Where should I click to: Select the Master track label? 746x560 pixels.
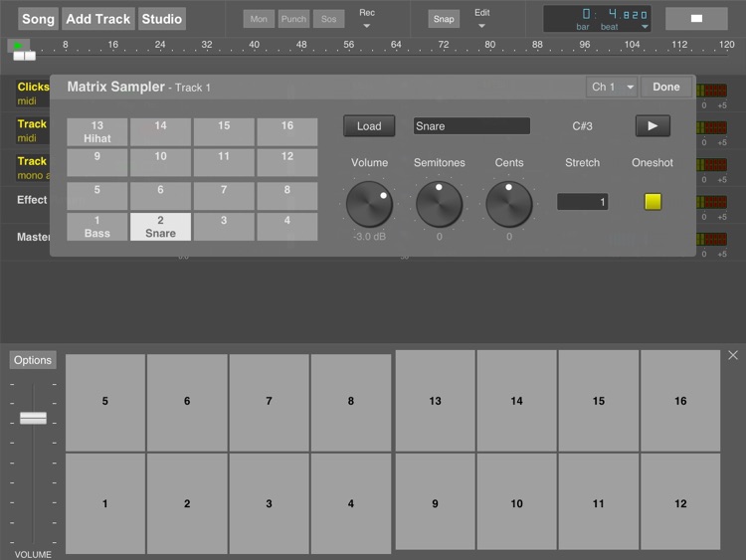[33, 237]
